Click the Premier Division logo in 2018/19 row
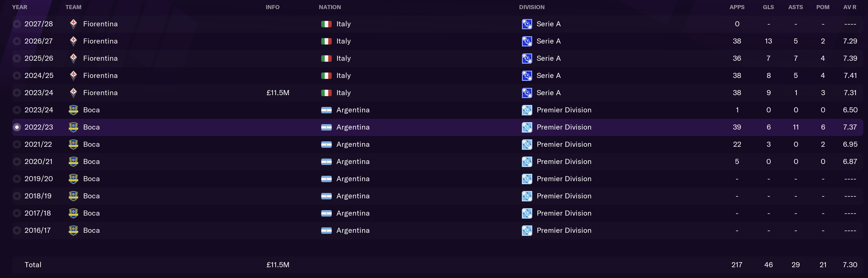The height and width of the screenshot is (278, 868). pos(527,196)
